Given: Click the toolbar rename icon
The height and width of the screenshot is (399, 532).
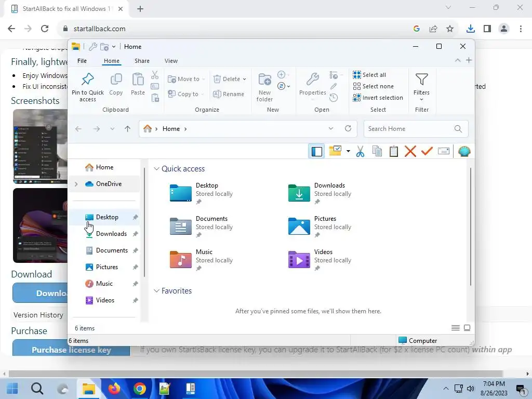Looking at the screenshot, I should point(444,151).
